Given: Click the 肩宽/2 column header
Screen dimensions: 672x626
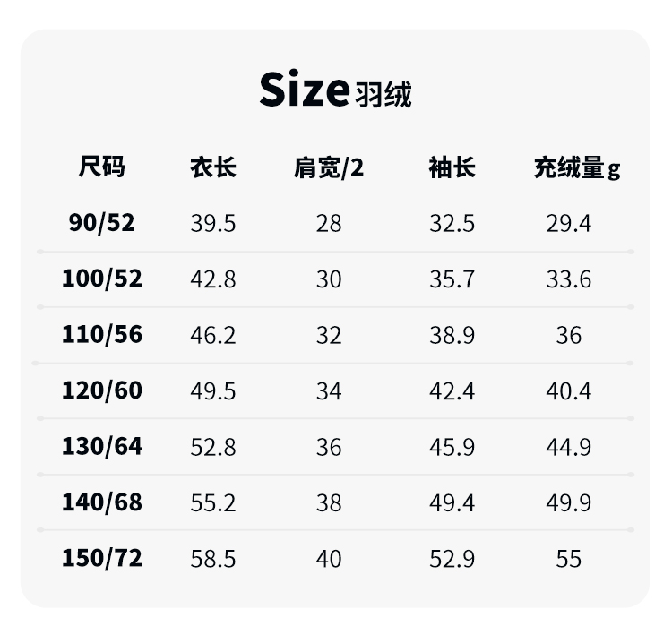Looking at the screenshot, I should tap(329, 167).
